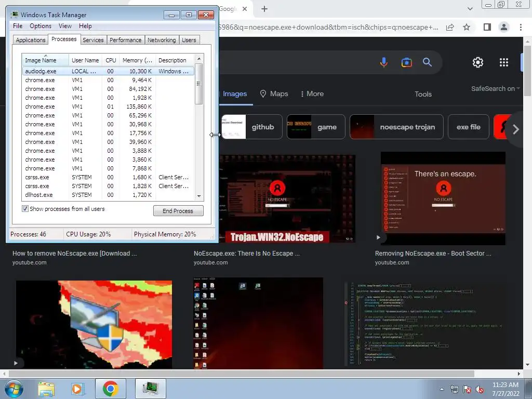The height and width of the screenshot is (399, 532).
Task: Click the Action Center flag icon
Action: [x=467, y=390]
